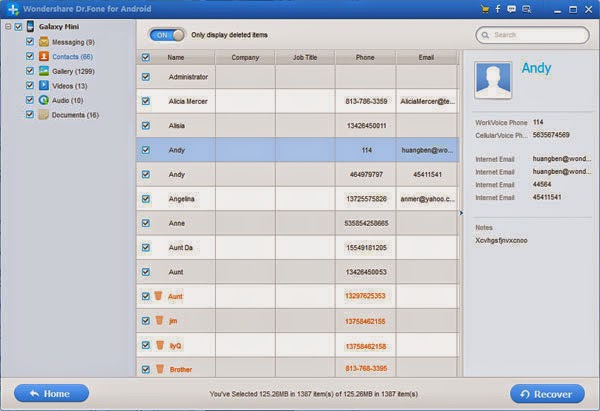Viewport: 600px width, 411px height.
Task: Select Contacts (66) in the sidebar
Action: click(72, 57)
